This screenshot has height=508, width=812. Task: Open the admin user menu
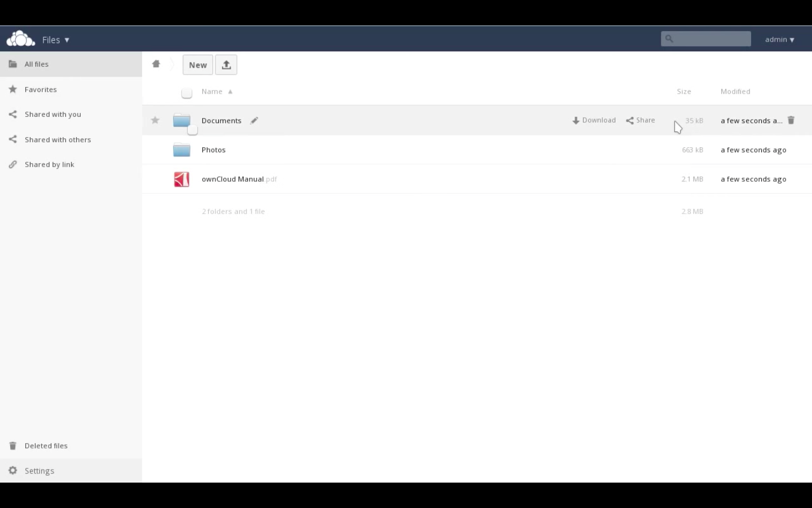click(779, 40)
